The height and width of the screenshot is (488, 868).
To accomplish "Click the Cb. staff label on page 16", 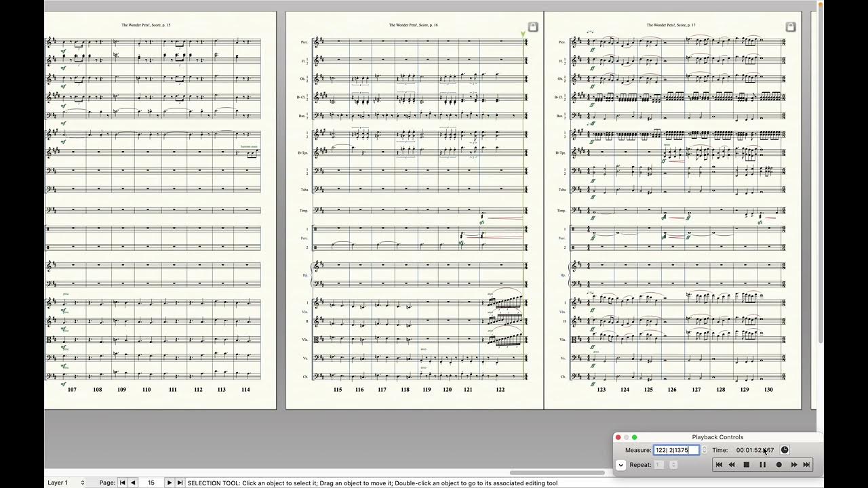I will coord(305,377).
